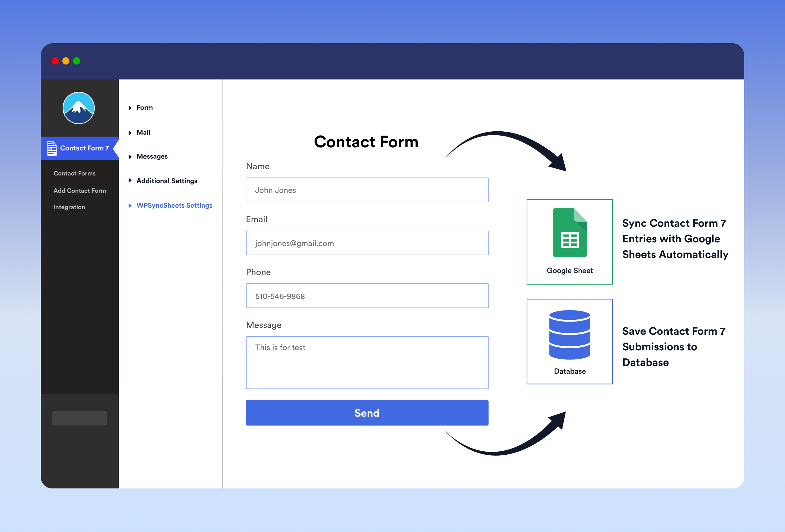Expand the Additional Settings arrow
Image resolution: width=785 pixels, height=532 pixels.
[x=130, y=181]
